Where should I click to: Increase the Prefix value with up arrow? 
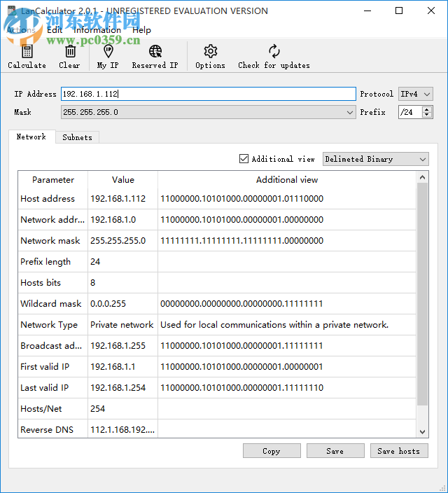click(x=426, y=109)
